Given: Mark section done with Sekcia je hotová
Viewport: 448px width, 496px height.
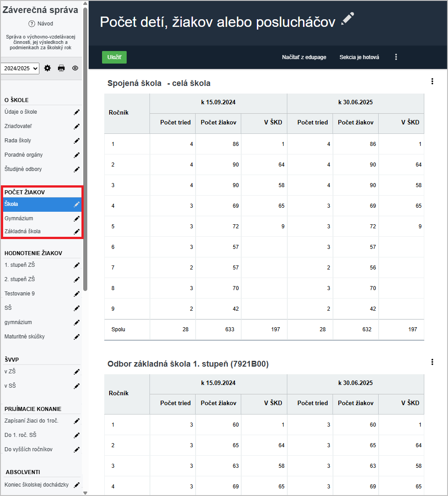Looking at the screenshot, I should tap(359, 57).
